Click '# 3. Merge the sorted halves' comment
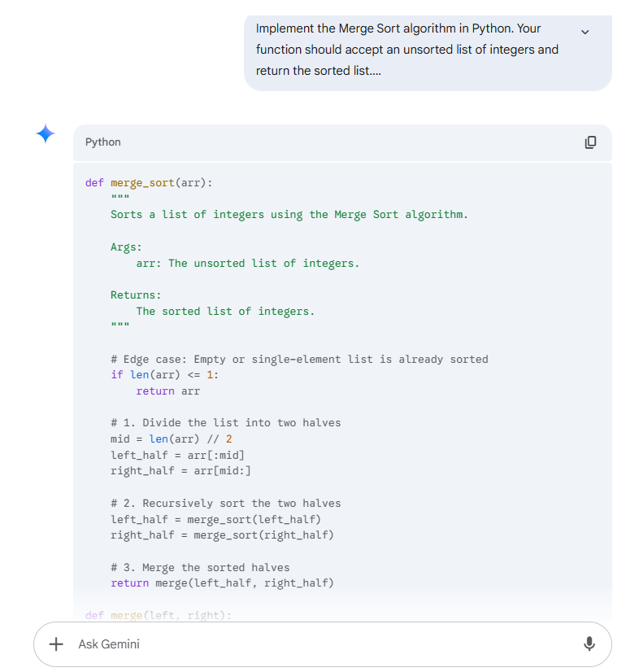Viewport: 639px width, 672px height. (x=200, y=567)
